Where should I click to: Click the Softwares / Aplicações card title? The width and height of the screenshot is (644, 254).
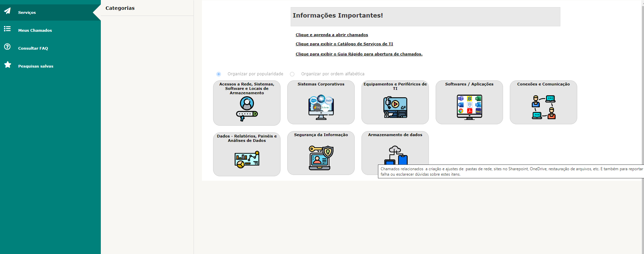pos(469,84)
